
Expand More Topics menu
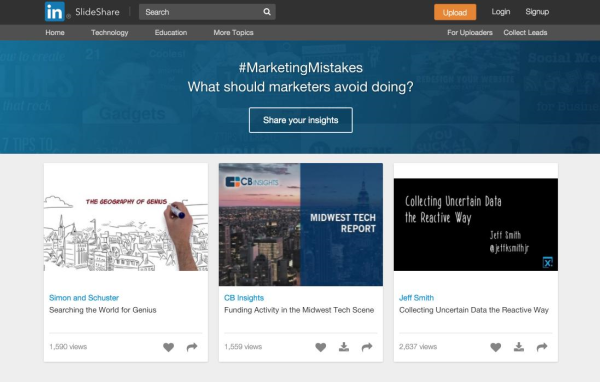tap(233, 33)
